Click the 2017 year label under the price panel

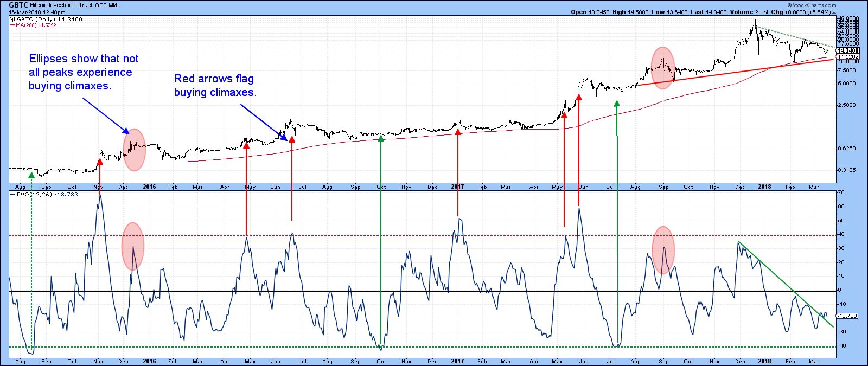click(x=457, y=187)
